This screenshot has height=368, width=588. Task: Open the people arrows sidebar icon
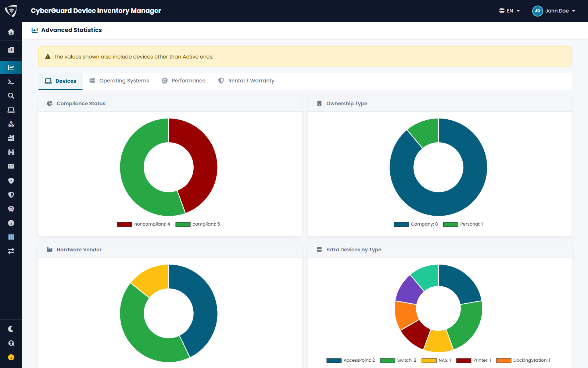(11, 152)
